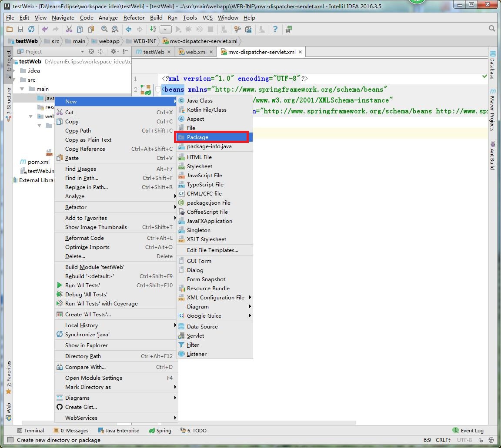
Task: Click the Synchronize toolbar icon
Action: click(x=31, y=30)
